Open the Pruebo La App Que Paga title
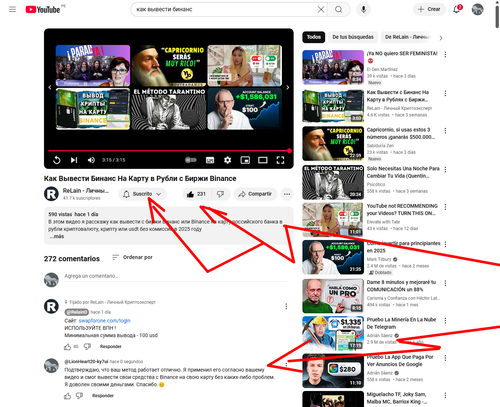The image size is (500, 407). pyautogui.click(x=400, y=361)
